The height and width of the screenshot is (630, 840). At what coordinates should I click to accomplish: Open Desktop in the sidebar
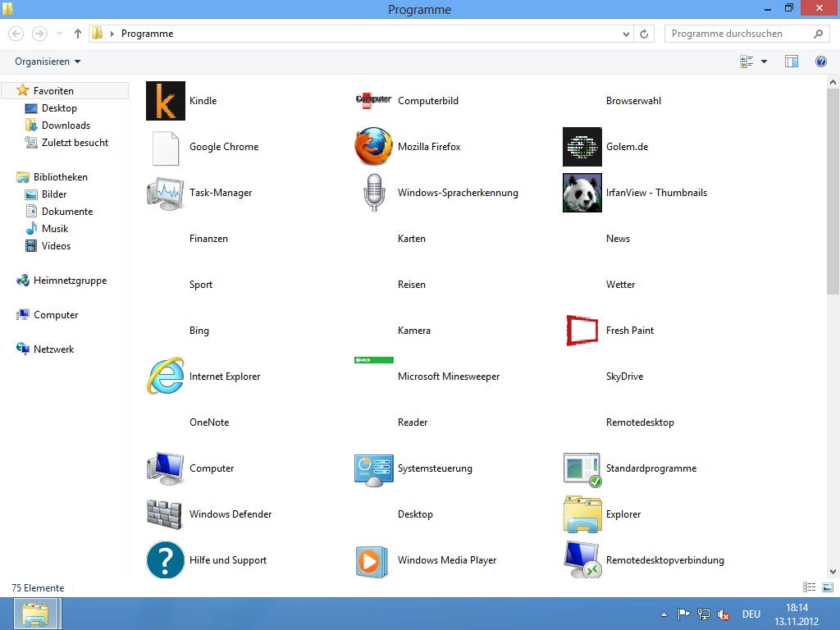59,107
